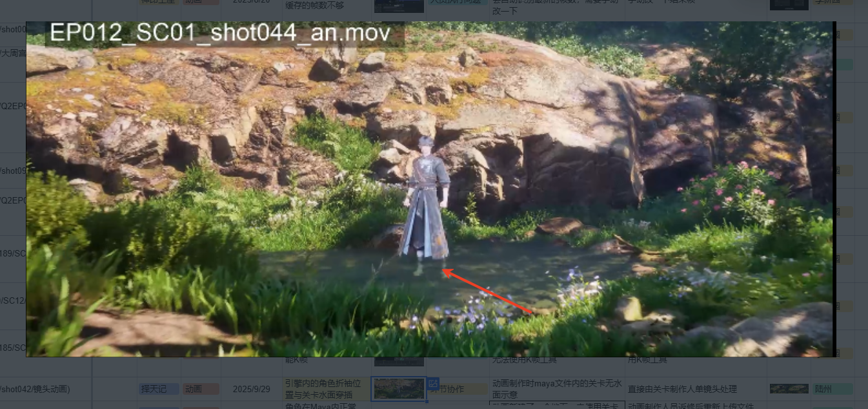Click the pink flower bush in the preview
This screenshot has width=868, height=409.
point(729,194)
